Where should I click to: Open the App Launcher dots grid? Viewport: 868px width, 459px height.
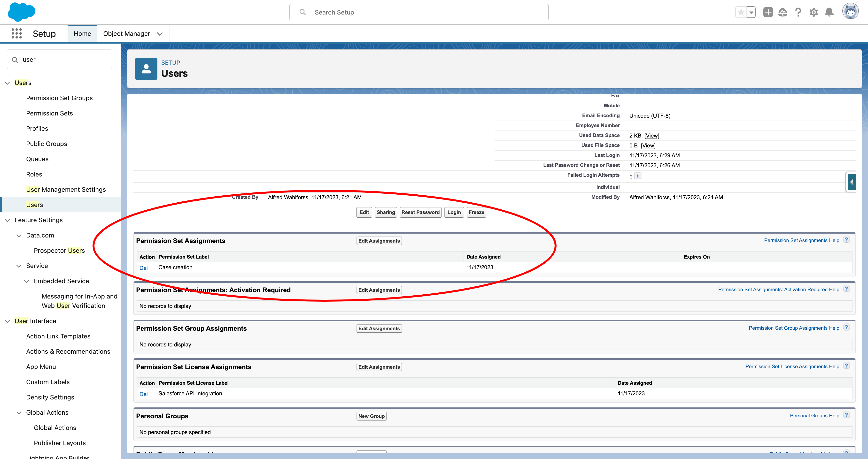(16, 33)
